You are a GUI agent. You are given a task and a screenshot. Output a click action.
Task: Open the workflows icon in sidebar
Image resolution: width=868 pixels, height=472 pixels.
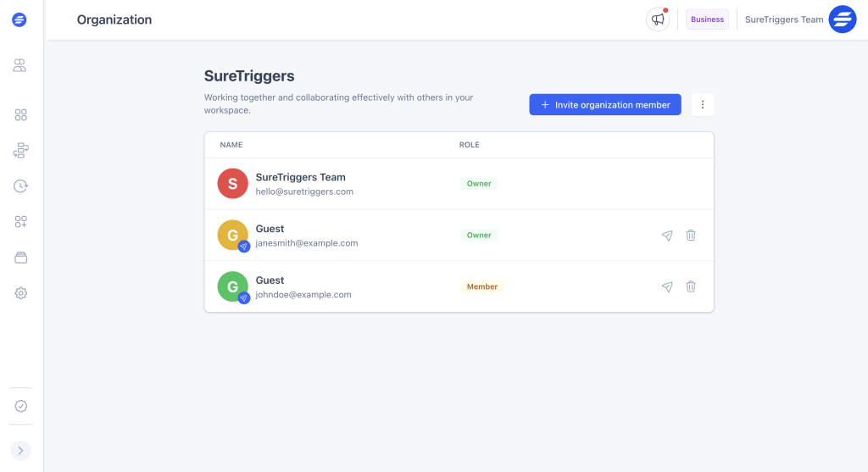point(21,151)
